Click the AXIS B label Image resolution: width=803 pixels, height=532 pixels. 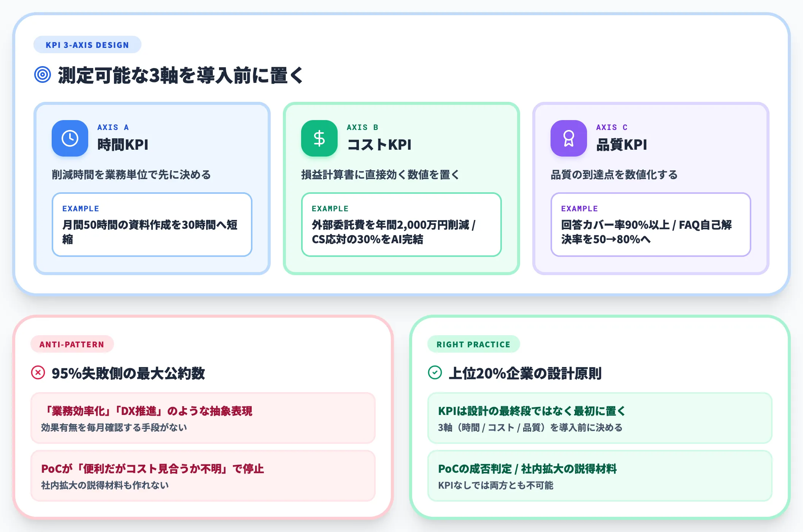(x=362, y=127)
